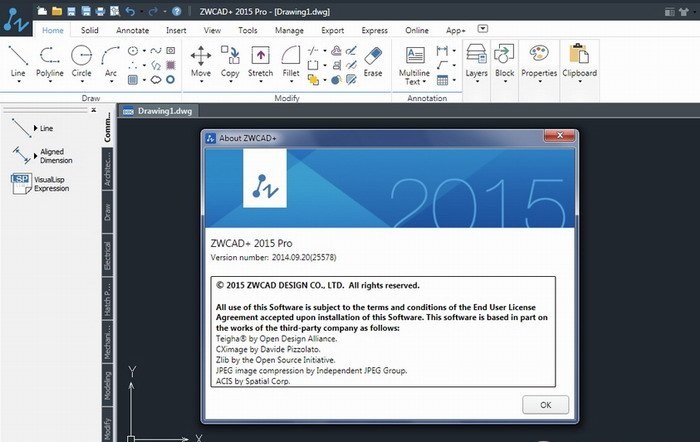This screenshot has width=700, height=442.
Task: Select the Polyline drawing tool
Action: pos(50,59)
